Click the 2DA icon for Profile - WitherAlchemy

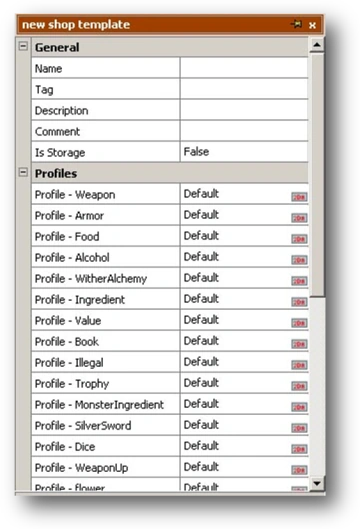click(299, 281)
